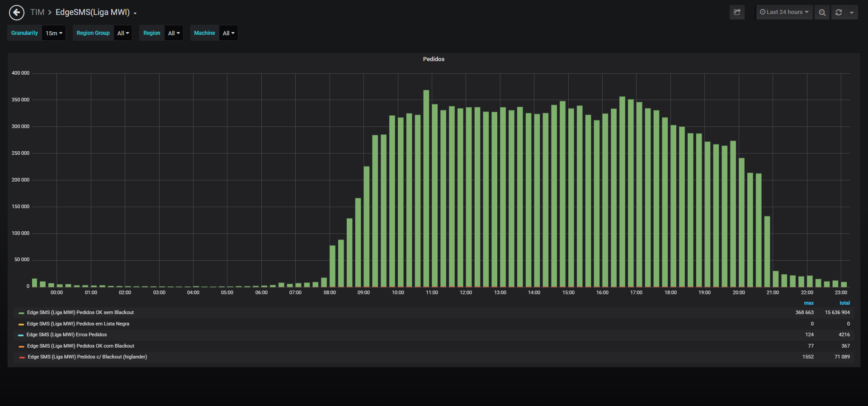
Task: Click the green swatch of sem Blackout
Action: point(21,313)
